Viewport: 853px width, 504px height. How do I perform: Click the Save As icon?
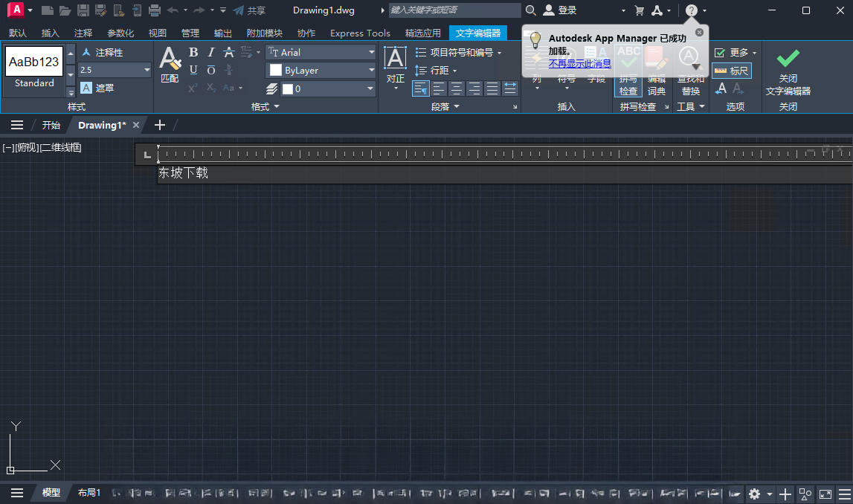[100, 10]
